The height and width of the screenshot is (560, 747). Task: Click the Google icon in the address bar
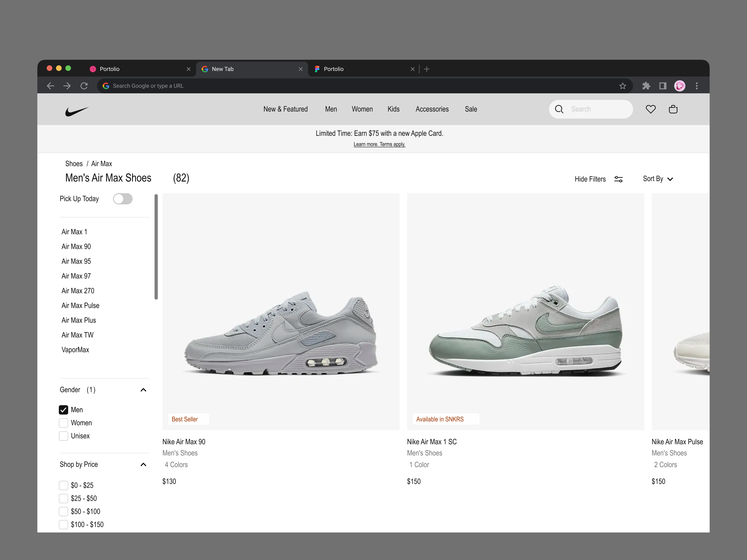(106, 86)
